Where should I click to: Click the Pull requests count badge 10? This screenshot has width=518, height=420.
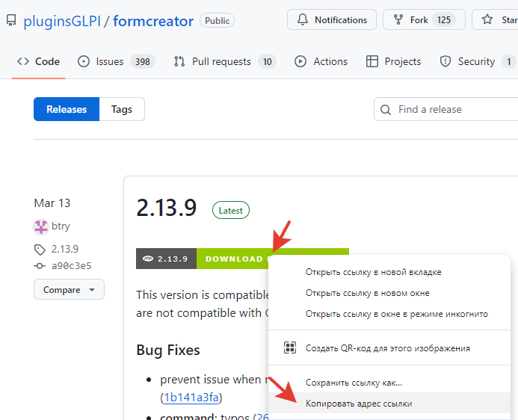pos(268,62)
